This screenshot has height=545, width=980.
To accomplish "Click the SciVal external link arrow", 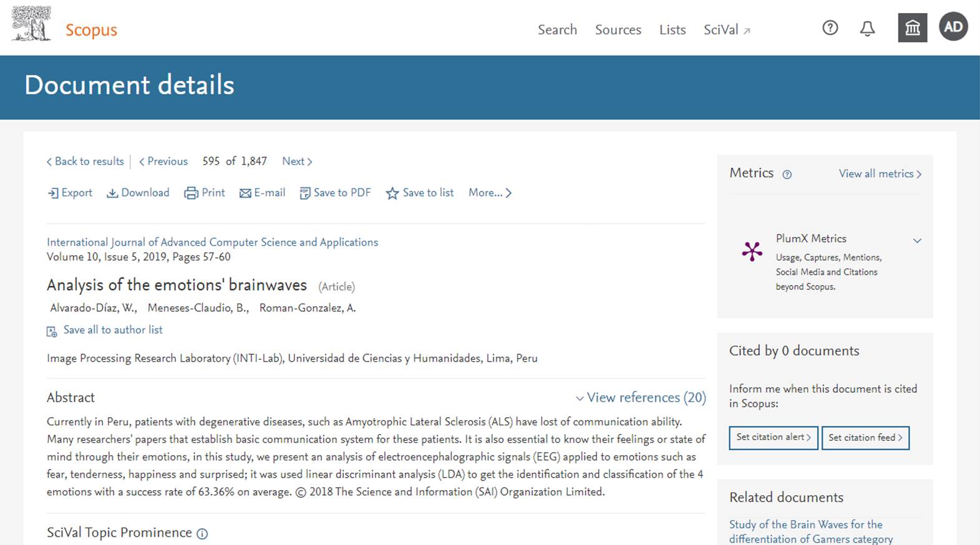I will pos(747,31).
